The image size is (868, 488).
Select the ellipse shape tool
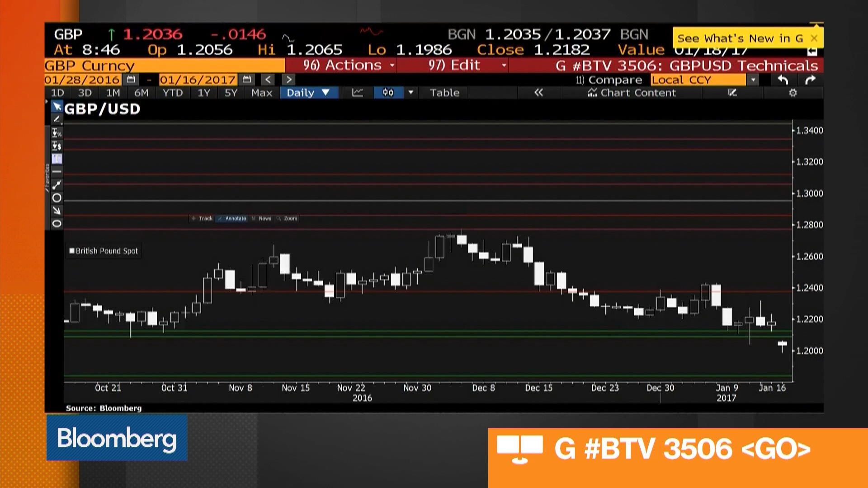pos(57,224)
